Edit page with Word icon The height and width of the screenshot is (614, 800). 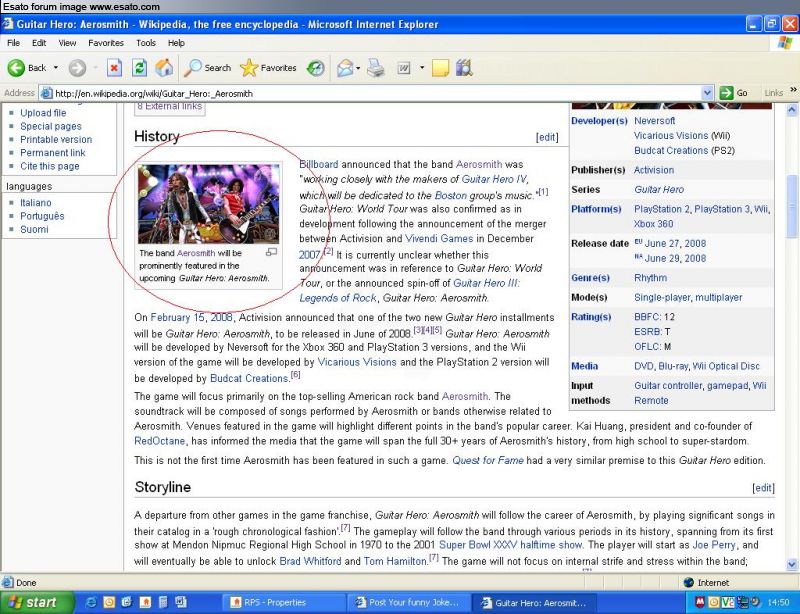click(x=404, y=67)
